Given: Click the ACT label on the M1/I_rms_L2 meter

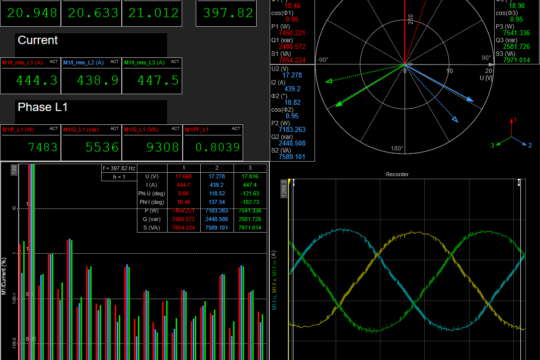Looking at the screenshot, I should coord(114,62).
